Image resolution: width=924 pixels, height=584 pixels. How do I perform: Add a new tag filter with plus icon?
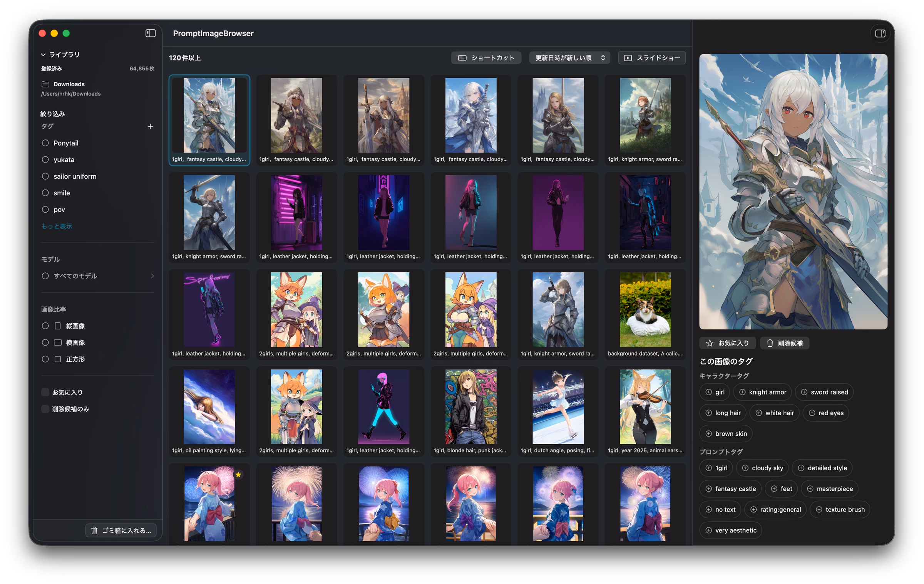[150, 126]
